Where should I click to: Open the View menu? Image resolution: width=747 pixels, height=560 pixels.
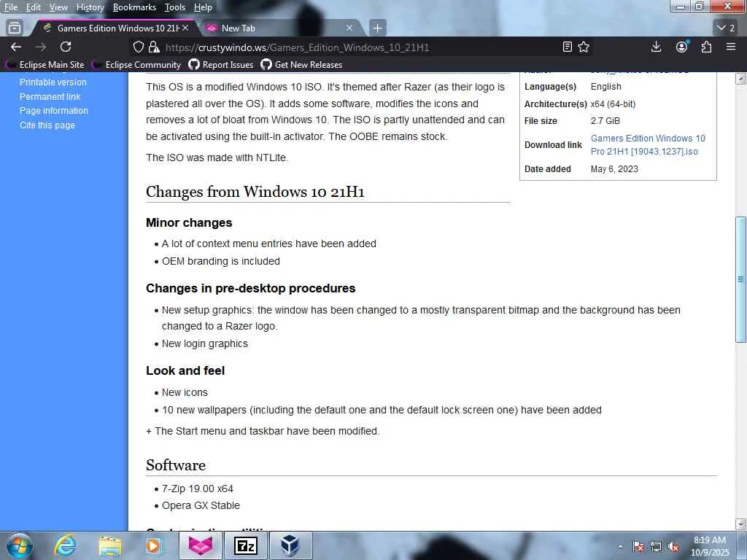tap(58, 7)
